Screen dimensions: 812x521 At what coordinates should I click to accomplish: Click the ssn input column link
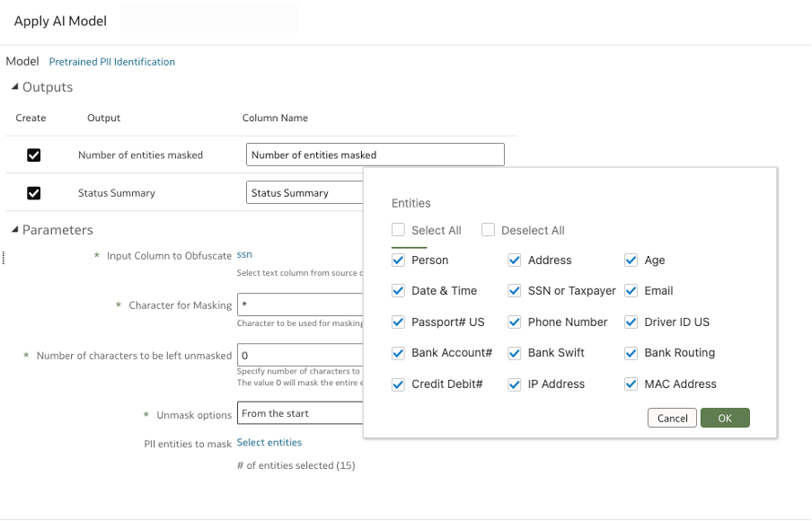tap(244, 255)
